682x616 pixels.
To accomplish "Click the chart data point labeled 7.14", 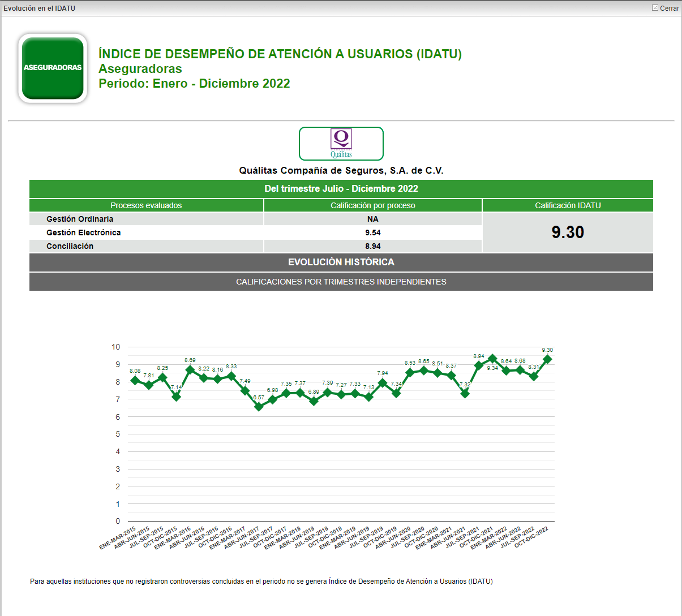I will 177,397.
